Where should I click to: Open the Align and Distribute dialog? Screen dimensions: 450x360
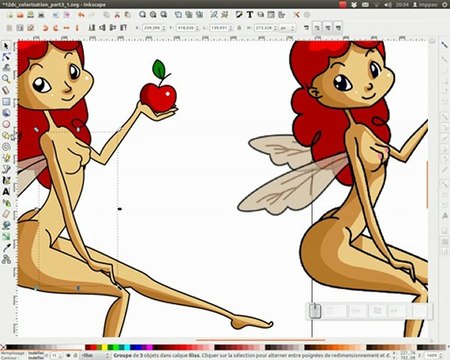(x=282, y=15)
